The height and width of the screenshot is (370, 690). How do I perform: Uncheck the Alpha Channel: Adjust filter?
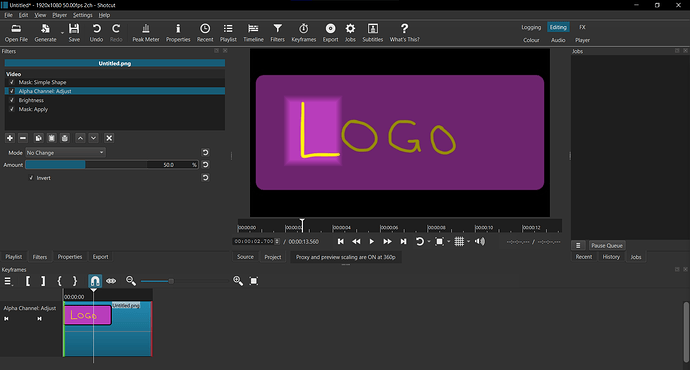[x=12, y=91]
